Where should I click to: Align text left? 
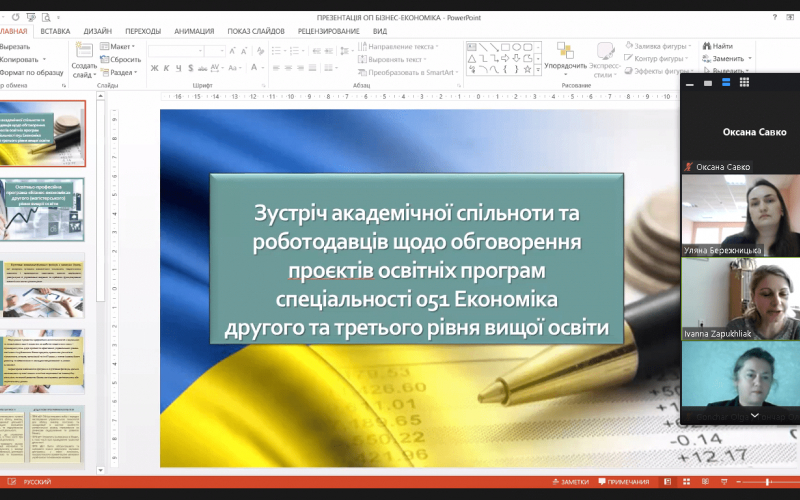276,68
